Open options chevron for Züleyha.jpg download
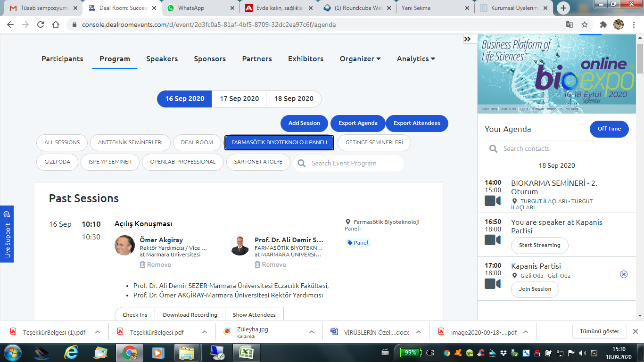The image size is (644, 362). (x=312, y=332)
